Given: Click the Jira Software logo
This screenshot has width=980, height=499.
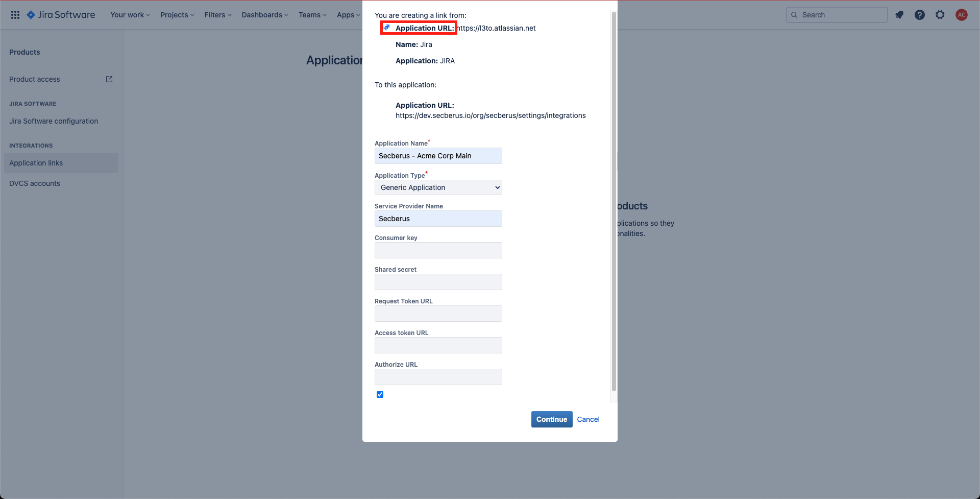Looking at the screenshot, I should pyautogui.click(x=61, y=15).
